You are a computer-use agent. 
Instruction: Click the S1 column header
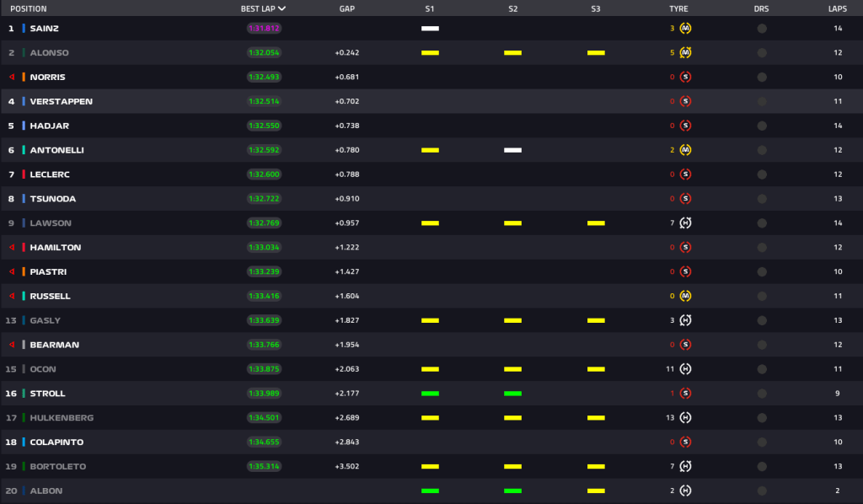tap(430, 8)
